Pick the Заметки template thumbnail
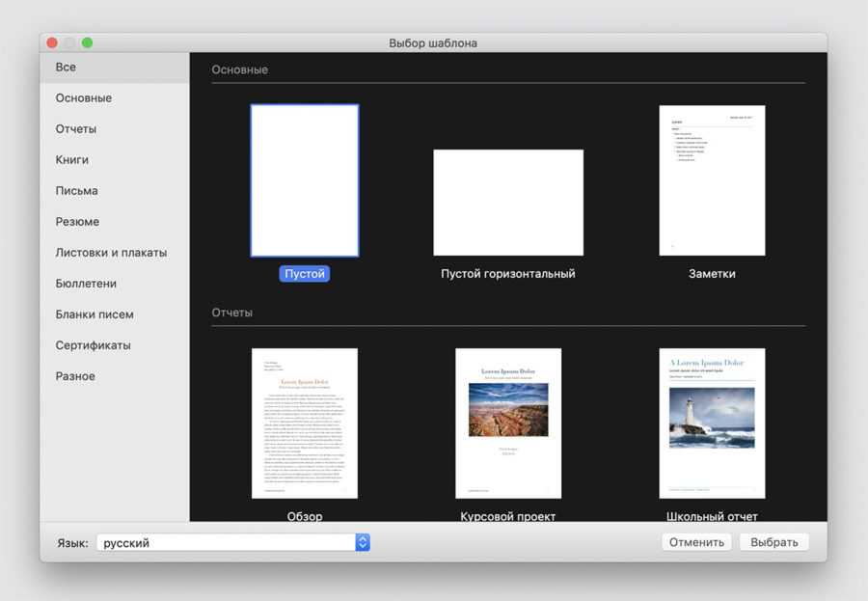Viewport: 868px width, 601px height. click(x=712, y=180)
